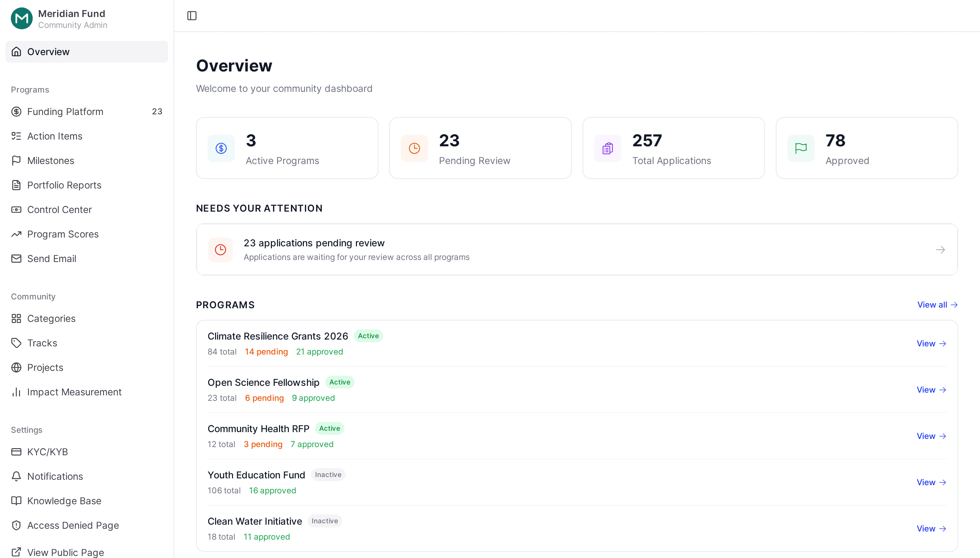Click the Approved green flag icon
This screenshot has width=980, height=558.
coord(801,148)
